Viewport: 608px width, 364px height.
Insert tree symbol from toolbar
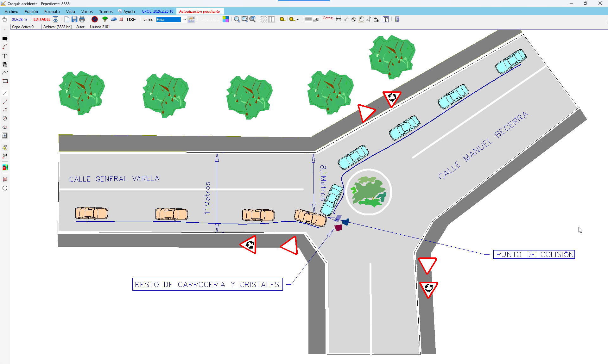point(105,19)
